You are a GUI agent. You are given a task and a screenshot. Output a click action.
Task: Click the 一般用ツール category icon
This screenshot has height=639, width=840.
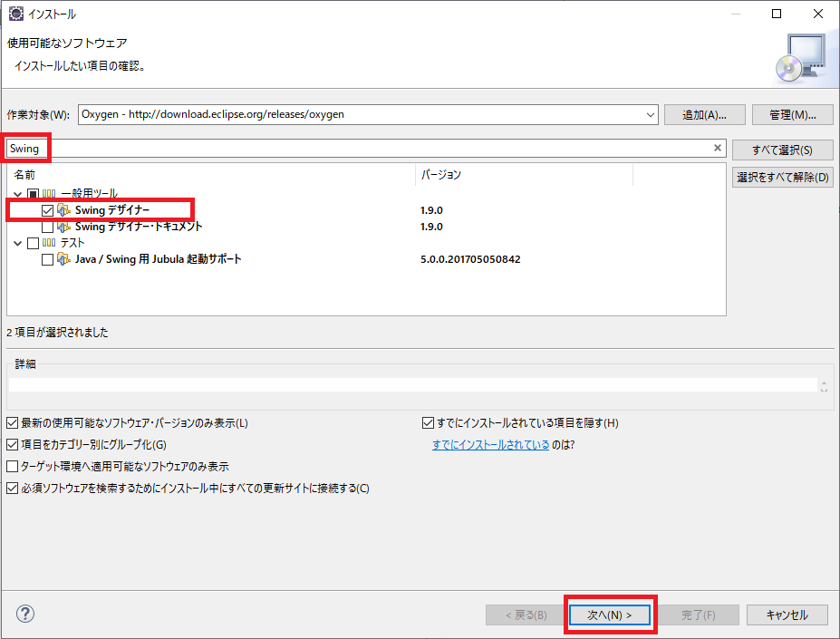coord(49,194)
